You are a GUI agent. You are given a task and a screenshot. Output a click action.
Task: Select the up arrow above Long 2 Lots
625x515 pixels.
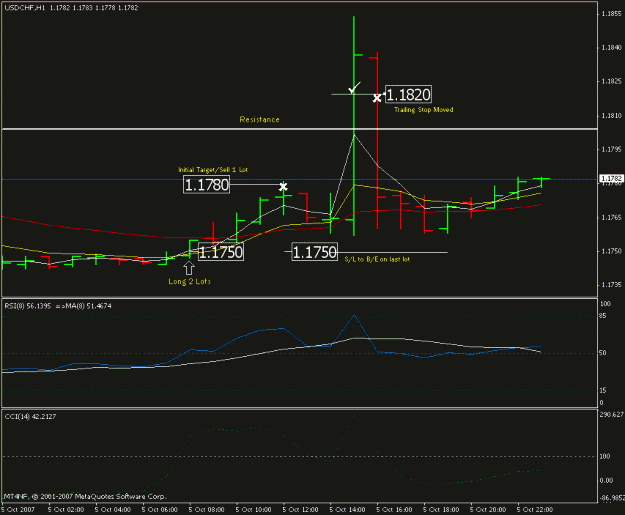pyautogui.click(x=189, y=268)
